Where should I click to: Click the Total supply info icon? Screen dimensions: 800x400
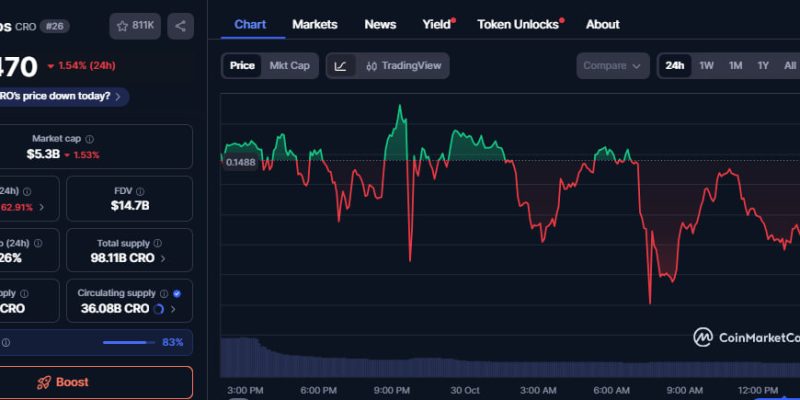point(158,243)
